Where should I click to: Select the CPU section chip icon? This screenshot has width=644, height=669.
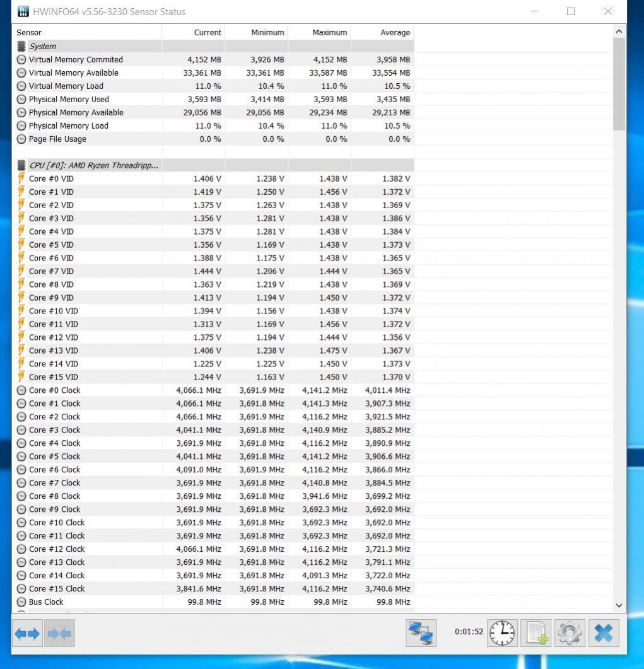point(21,165)
